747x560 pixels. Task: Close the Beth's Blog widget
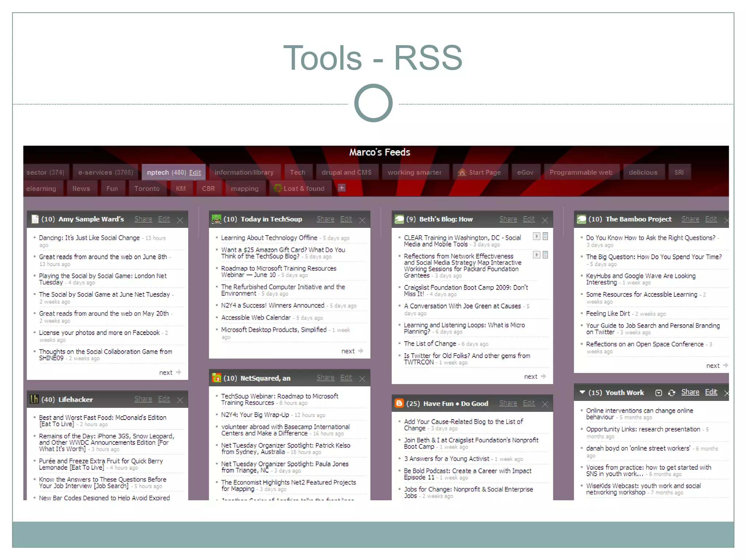click(x=545, y=220)
